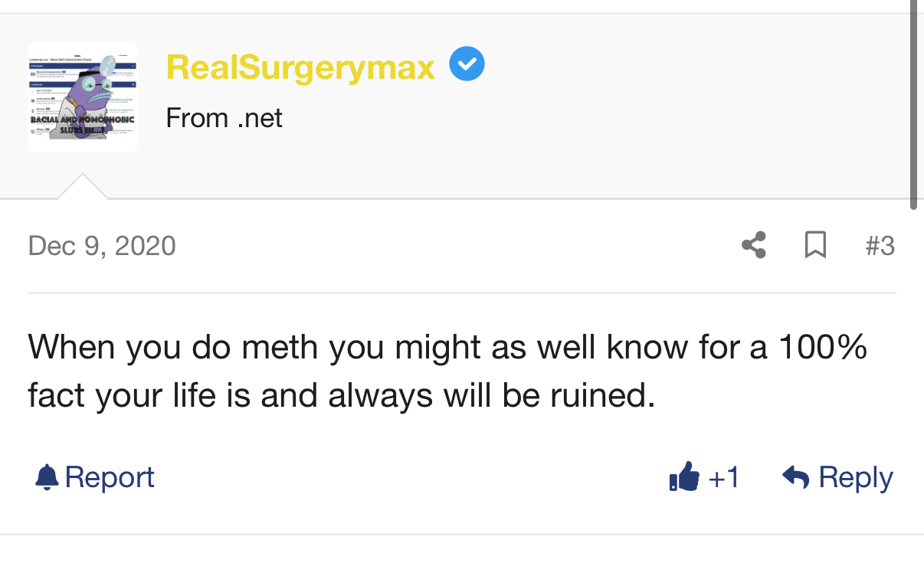Click the share icon on post #3
924x563 pixels.
pos(754,245)
